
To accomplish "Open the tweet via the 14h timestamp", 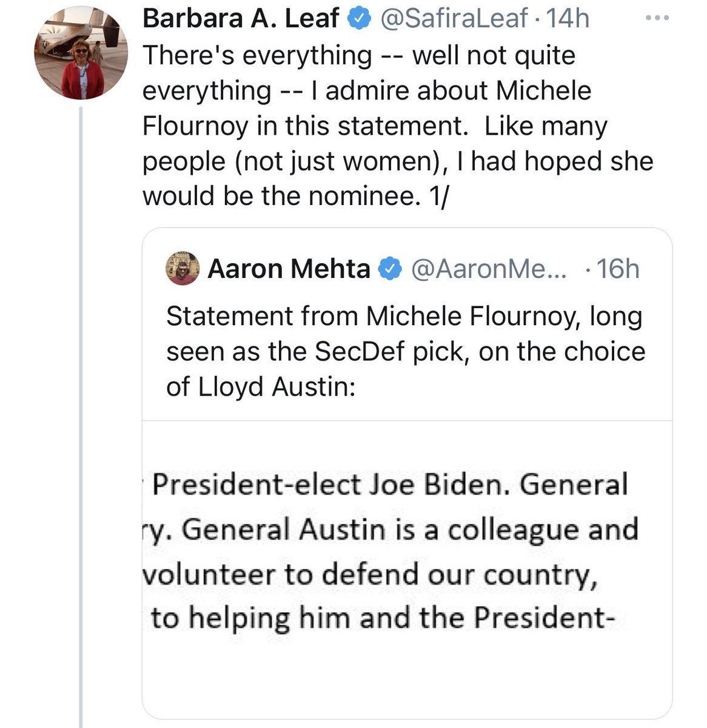I will (568, 19).
